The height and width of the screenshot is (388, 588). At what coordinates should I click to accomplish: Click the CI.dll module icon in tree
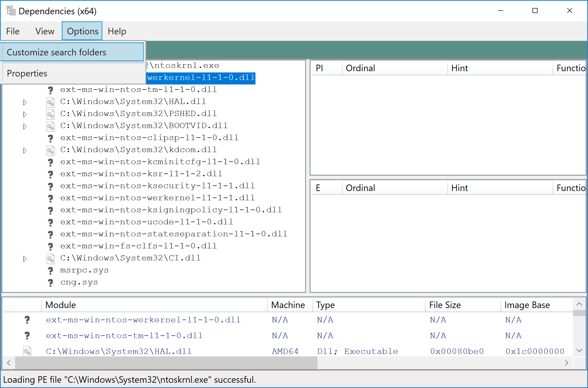click(50, 258)
